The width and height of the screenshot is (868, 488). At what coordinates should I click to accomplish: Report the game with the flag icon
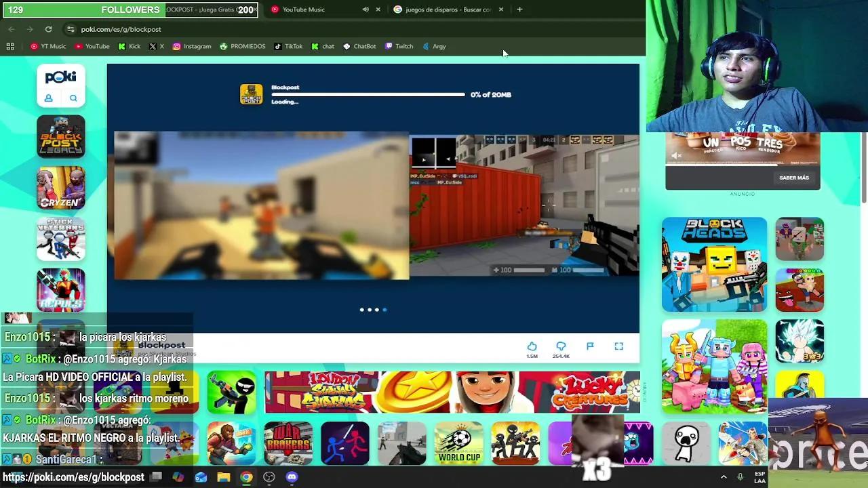pyautogui.click(x=590, y=346)
